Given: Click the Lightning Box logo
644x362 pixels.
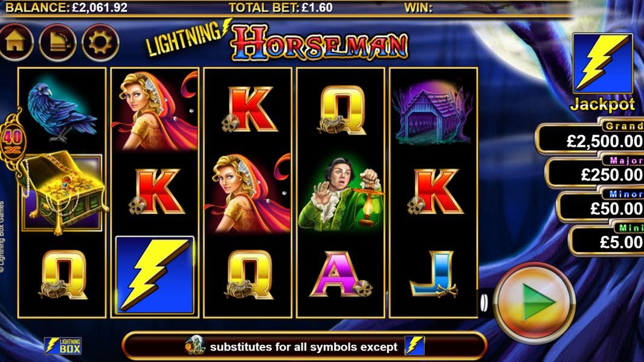Looking at the screenshot, I should point(63,346).
